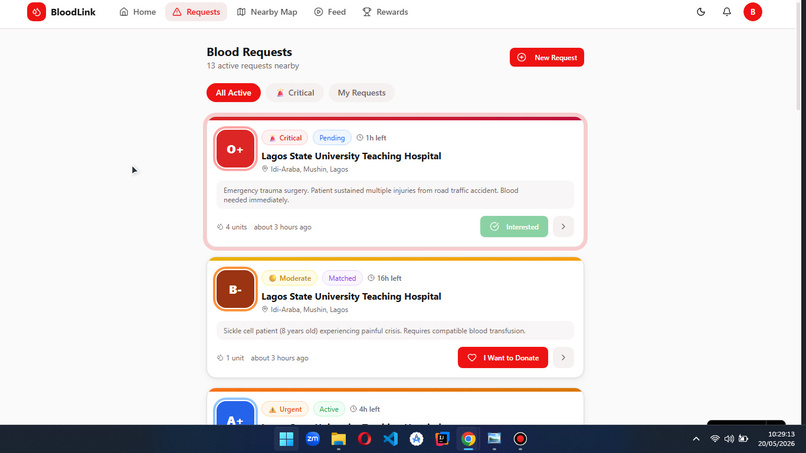Select the All Active filter
Screen dimensions: 806x453
click(233, 93)
